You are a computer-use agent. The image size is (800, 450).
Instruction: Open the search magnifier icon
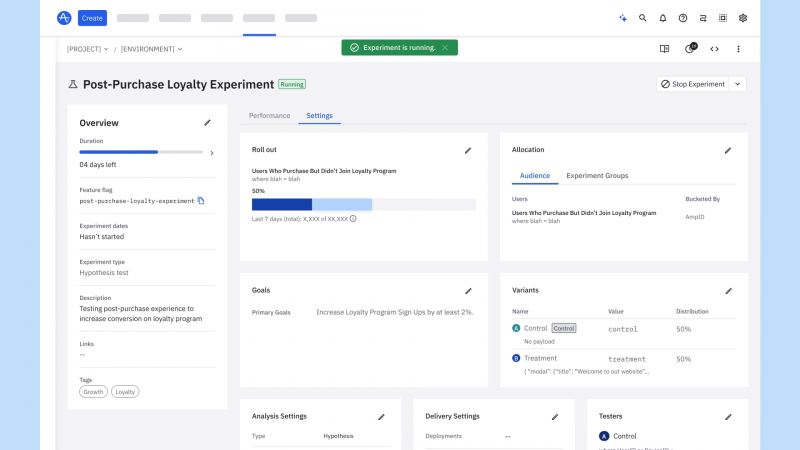[x=642, y=18]
